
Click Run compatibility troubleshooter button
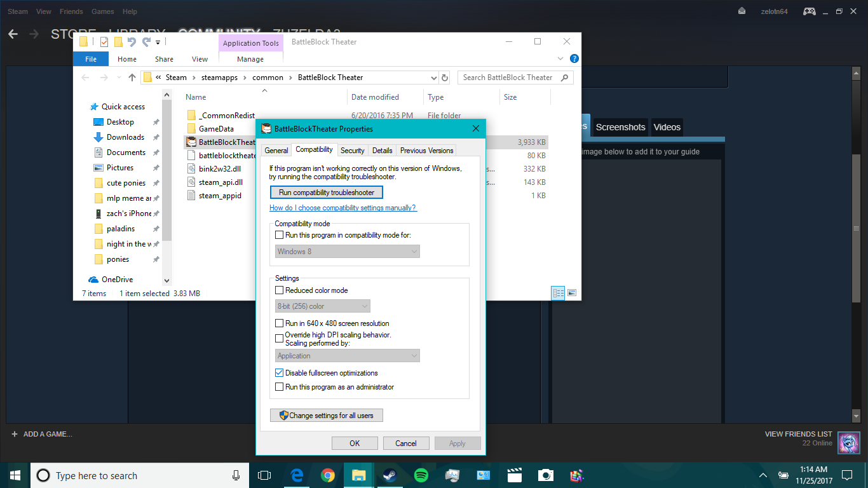tap(327, 193)
